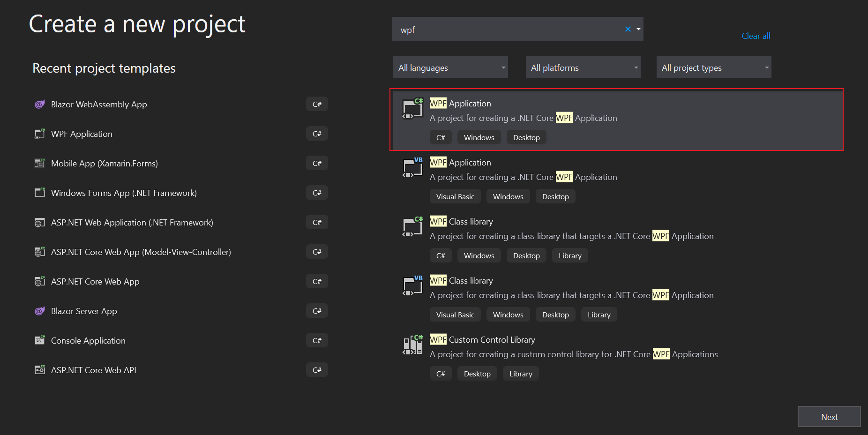868x435 pixels.
Task: Click the Clear all link
Action: point(756,36)
